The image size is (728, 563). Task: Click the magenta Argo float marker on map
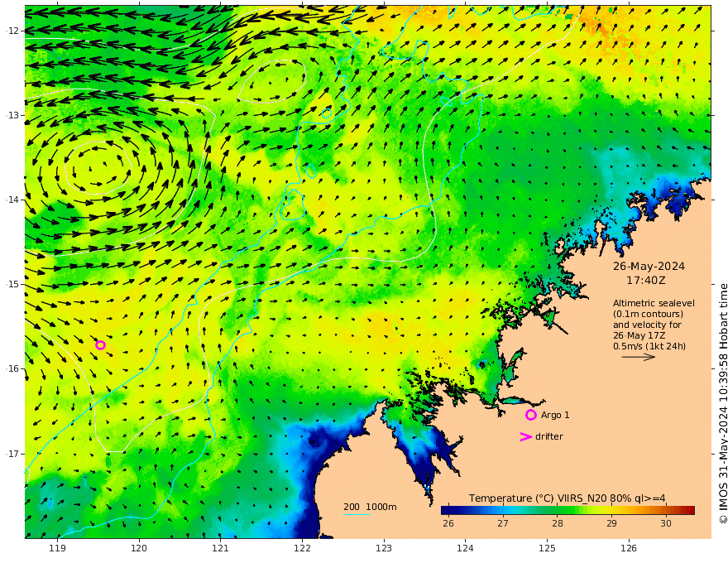coord(100,345)
